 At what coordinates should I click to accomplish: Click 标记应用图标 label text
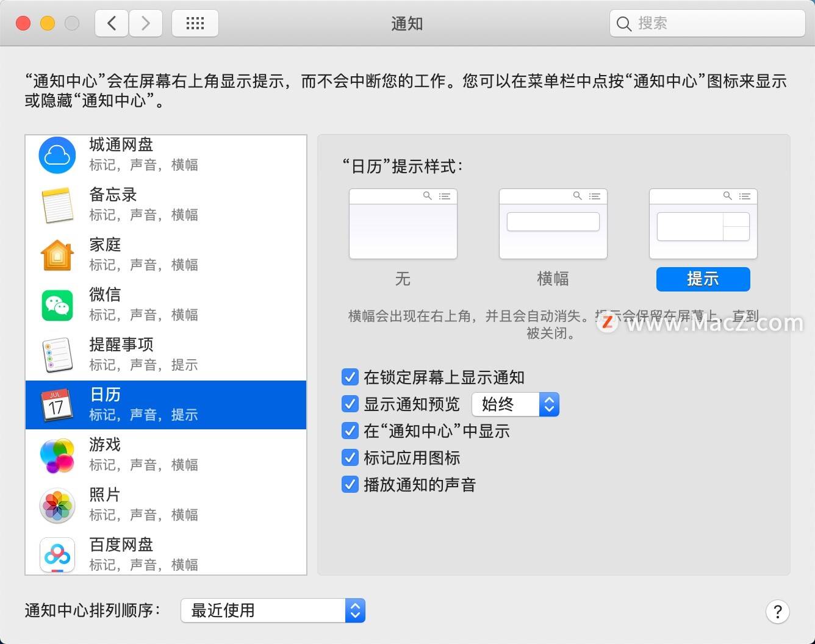412,458
